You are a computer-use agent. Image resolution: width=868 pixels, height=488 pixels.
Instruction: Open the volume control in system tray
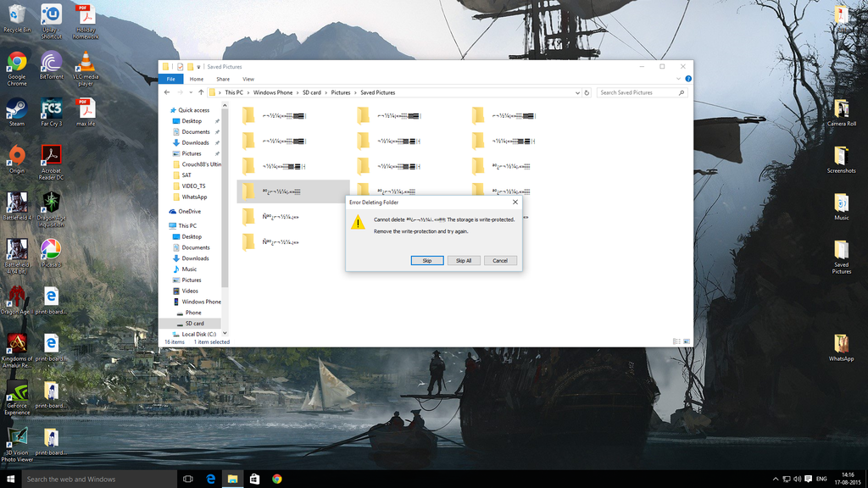pos(797,480)
